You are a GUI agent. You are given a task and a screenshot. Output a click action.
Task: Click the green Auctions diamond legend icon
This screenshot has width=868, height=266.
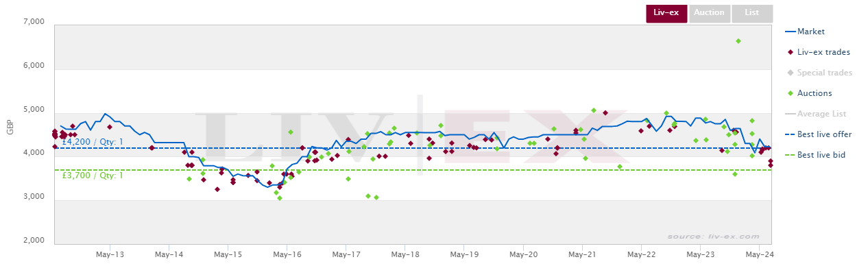(791, 93)
